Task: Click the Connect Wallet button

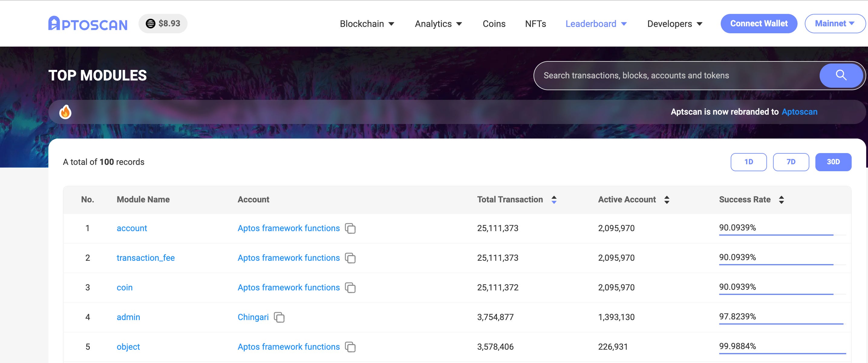Action: click(759, 24)
